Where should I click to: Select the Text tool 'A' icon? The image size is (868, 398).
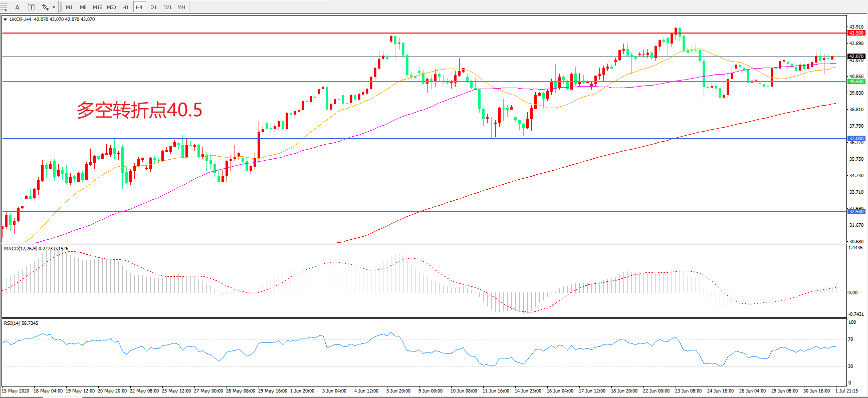click(x=18, y=7)
